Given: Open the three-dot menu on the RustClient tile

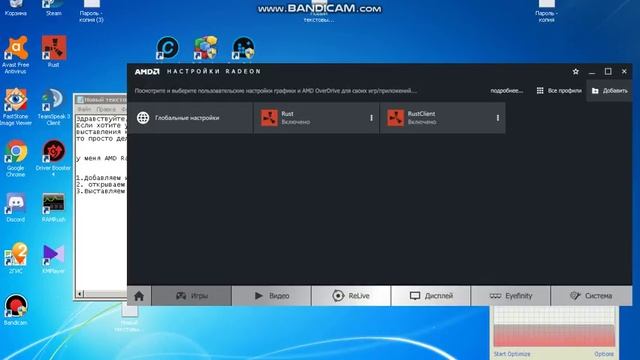Looking at the screenshot, I should pyautogui.click(x=498, y=118).
